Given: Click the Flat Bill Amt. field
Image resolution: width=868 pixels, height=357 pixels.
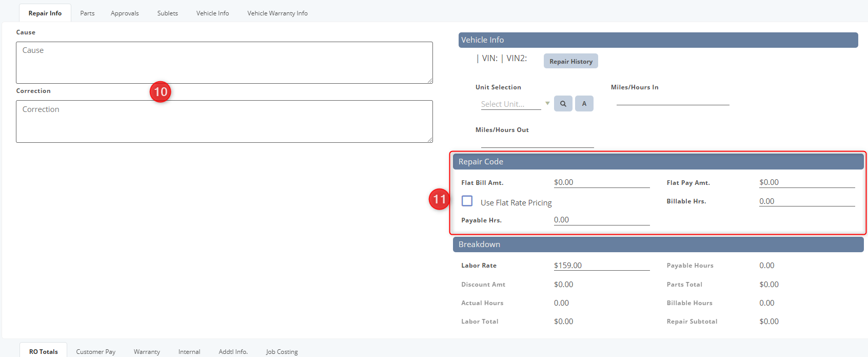Looking at the screenshot, I should [601, 182].
